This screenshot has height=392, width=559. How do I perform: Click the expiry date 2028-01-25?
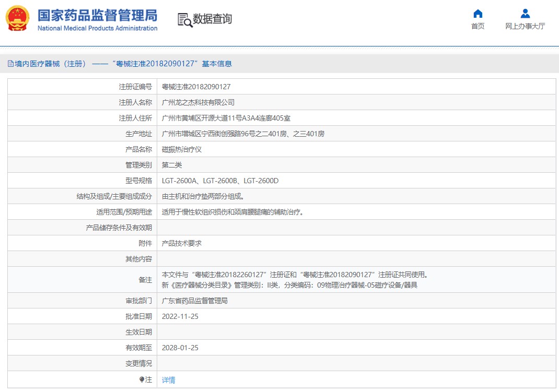coord(180,348)
